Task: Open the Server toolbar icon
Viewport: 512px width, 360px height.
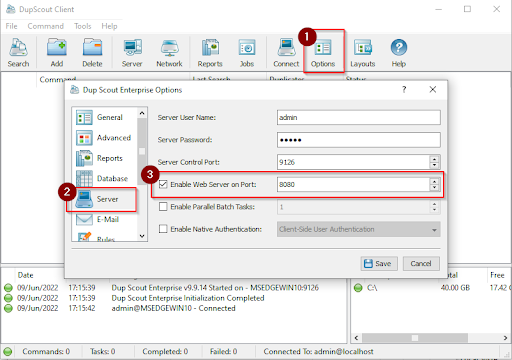Action: point(132,53)
